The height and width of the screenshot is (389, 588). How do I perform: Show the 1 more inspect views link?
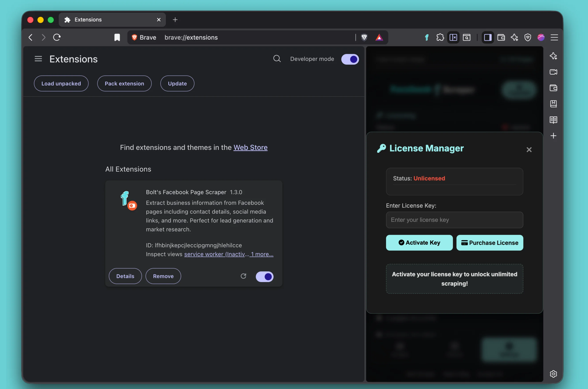click(262, 254)
